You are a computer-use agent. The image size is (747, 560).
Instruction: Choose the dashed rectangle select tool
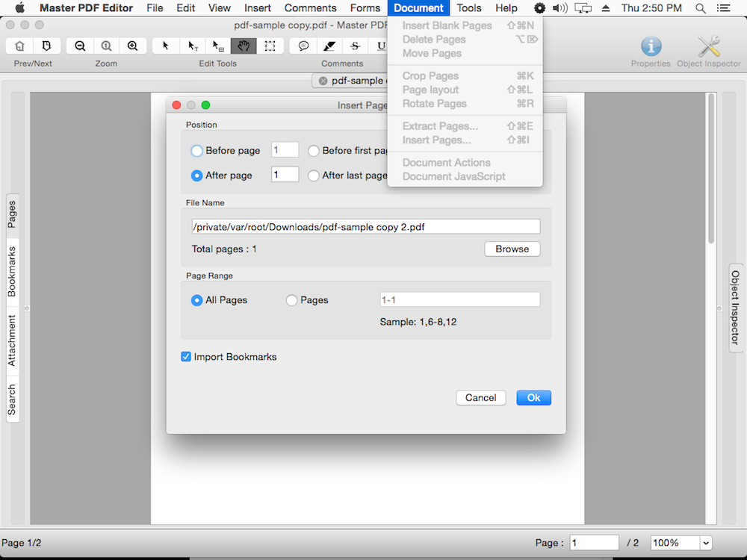270,46
